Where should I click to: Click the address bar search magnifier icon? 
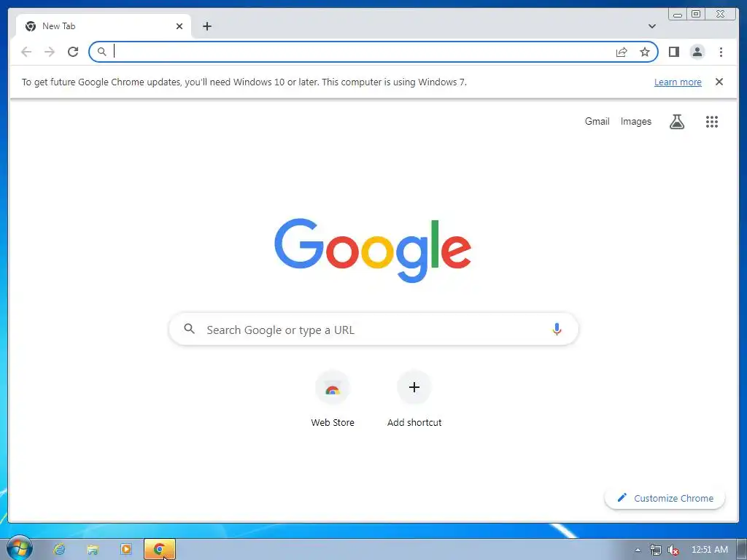pos(101,52)
